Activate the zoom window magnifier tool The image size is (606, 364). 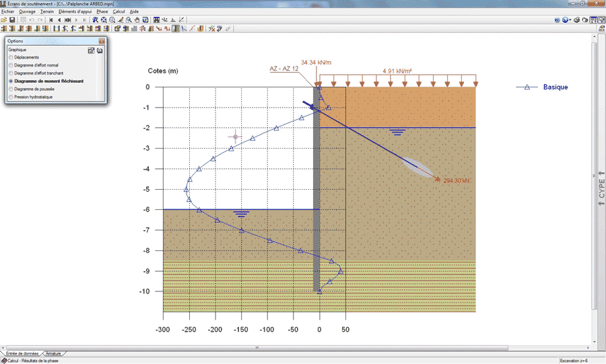click(x=95, y=20)
